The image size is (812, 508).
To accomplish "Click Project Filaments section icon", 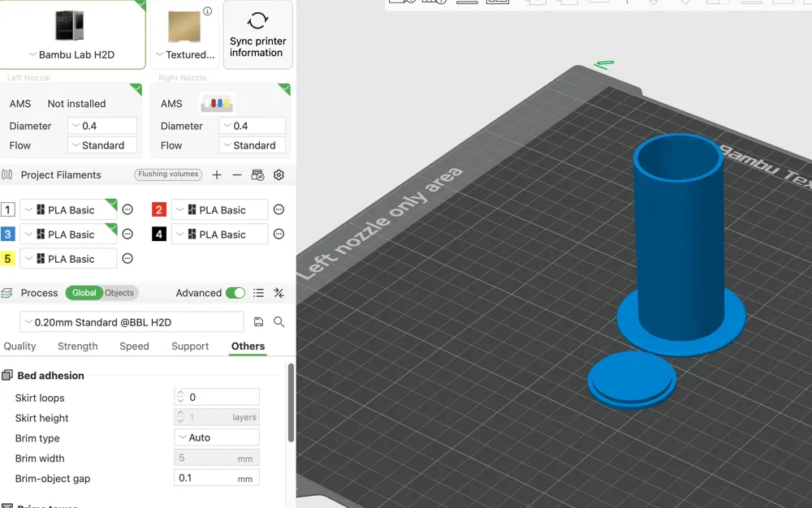I will 6,174.
